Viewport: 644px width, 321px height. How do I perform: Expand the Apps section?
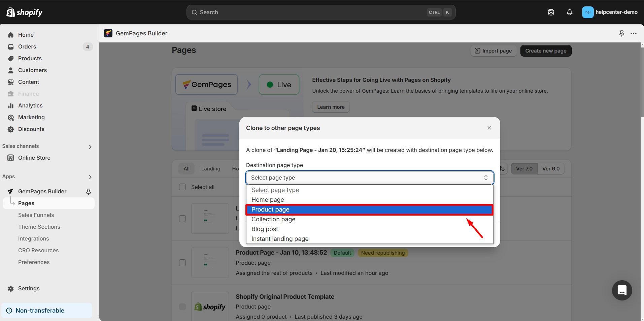click(90, 176)
